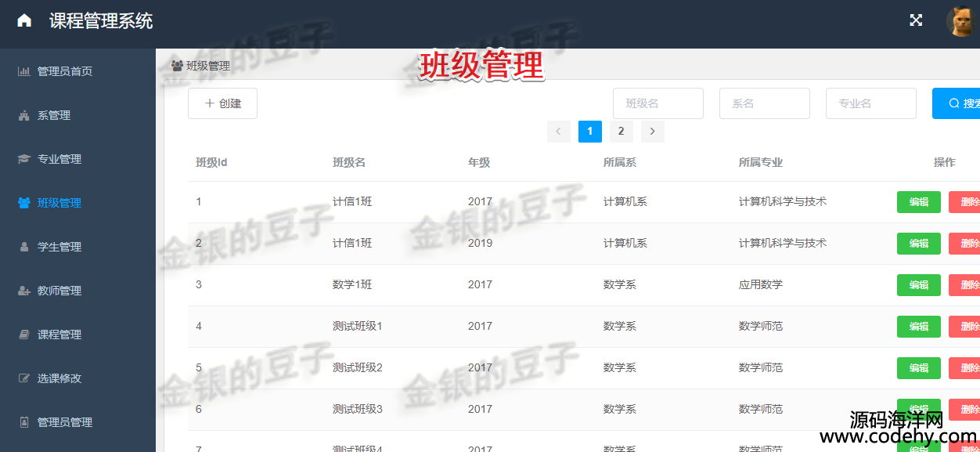Click the 学生管理 user icon
Image resolution: width=980 pixels, height=452 pixels.
click(x=24, y=247)
